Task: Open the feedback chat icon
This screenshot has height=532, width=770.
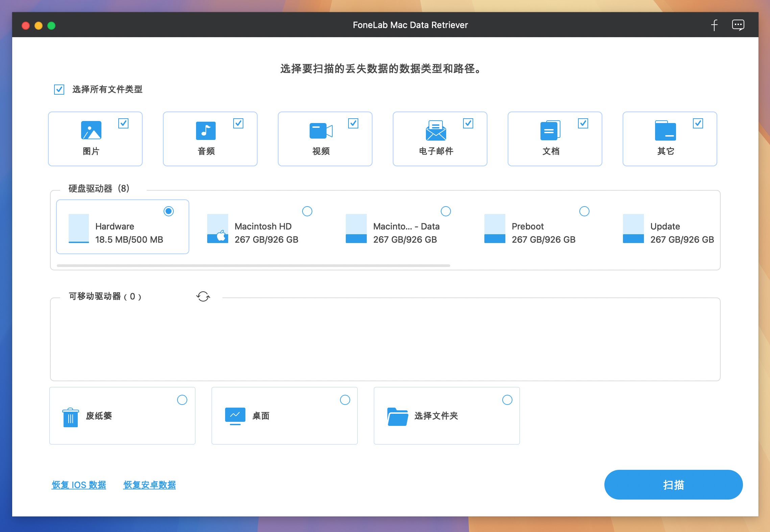Action: point(738,25)
